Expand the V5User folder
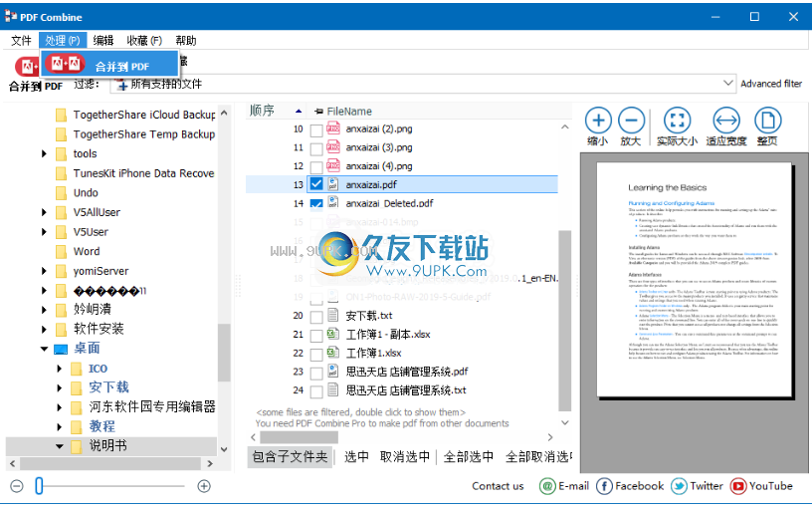This screenshot has height=508, width=812. [x=44, y=232]
